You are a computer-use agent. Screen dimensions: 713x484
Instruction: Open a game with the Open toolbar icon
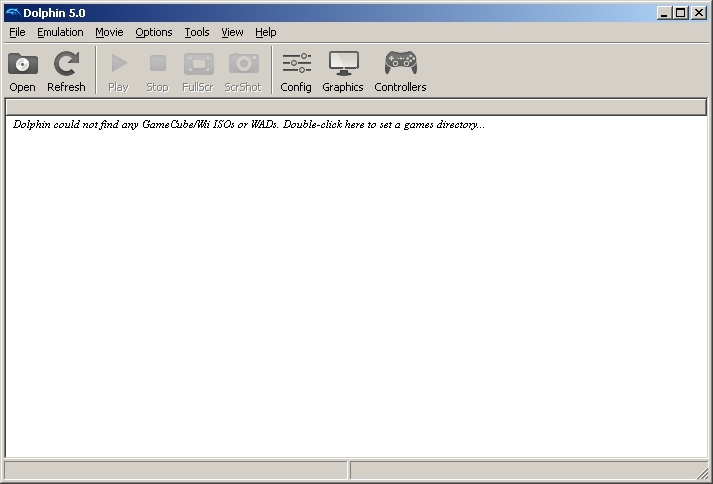[22, 72]
